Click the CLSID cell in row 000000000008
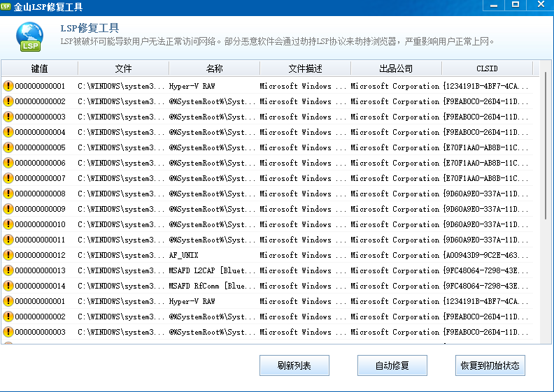This screenshot has width=554, height=392. point(485,194)
